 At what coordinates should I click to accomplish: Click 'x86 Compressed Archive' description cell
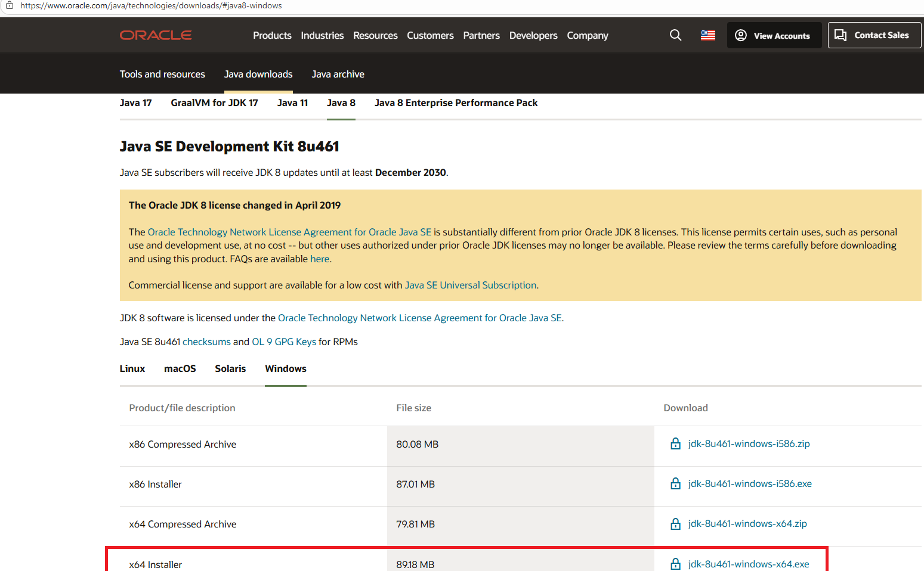[183, 444]
